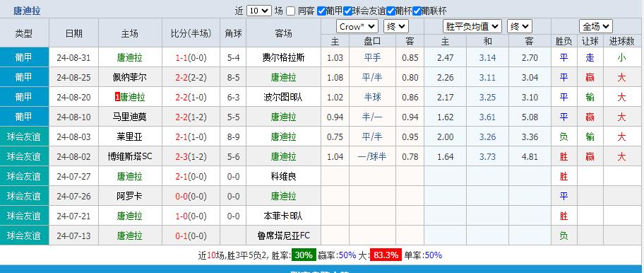Image resolution: width=644 pixels, height=273 pixels.
Task: Open away team 本菲卡B队
Action: pos(283,216)
